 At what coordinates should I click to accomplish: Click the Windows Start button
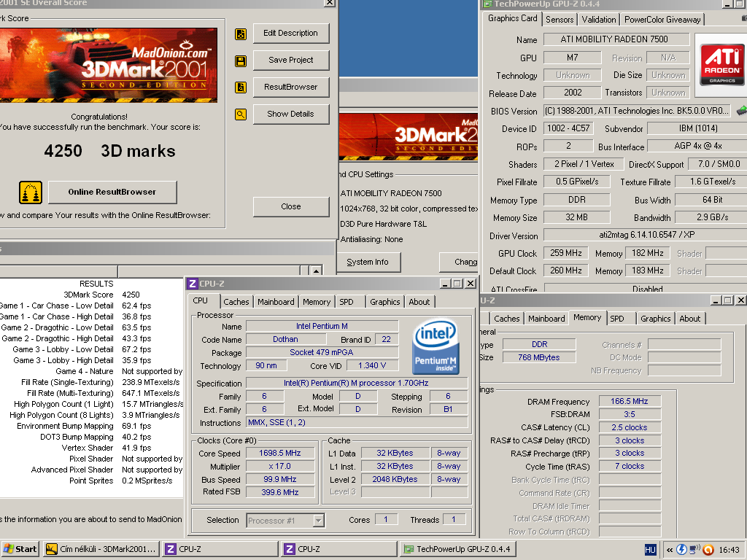[x=20, y=549]
